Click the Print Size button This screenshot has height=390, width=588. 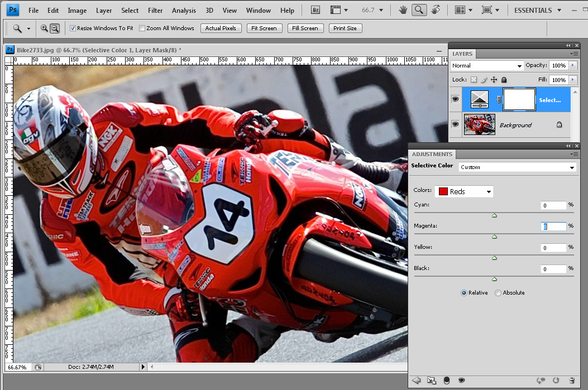point(345,28)
